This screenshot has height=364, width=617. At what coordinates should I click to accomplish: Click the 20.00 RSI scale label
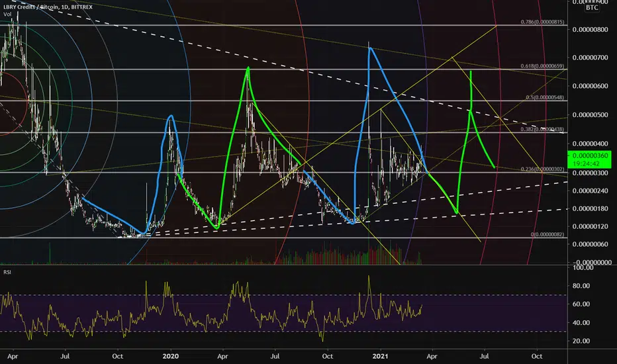[581, 341]
